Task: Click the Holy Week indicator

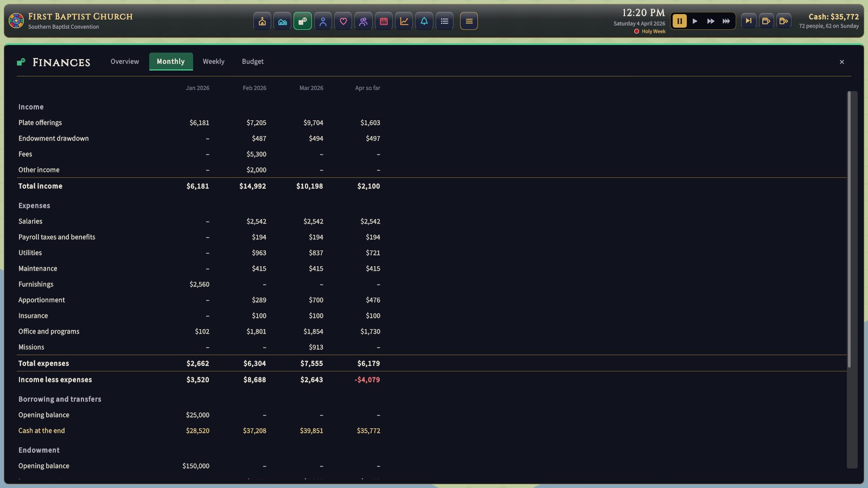Action: (x=650, y=31)
